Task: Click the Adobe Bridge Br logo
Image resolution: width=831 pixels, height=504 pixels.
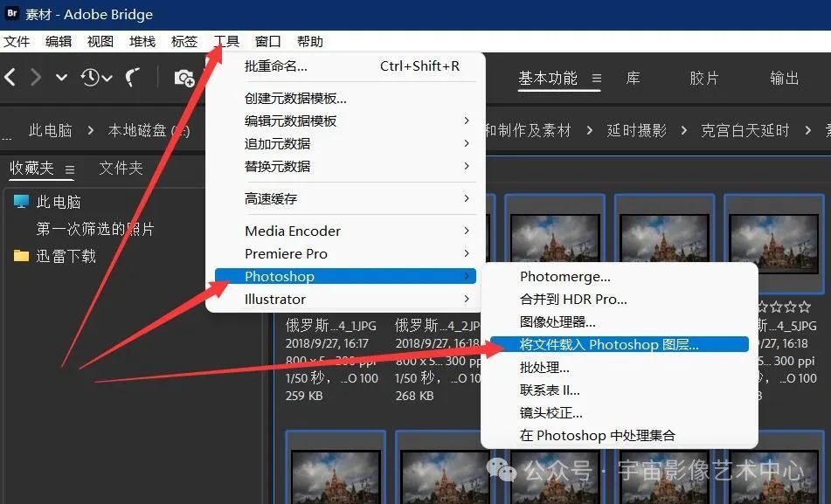Action: (12, 14)
